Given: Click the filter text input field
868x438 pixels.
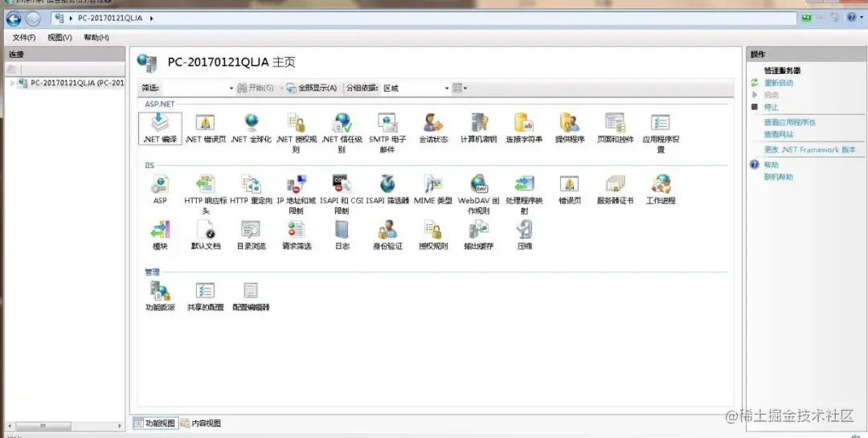Looking at the screenshot, I should tap(194, 88).
